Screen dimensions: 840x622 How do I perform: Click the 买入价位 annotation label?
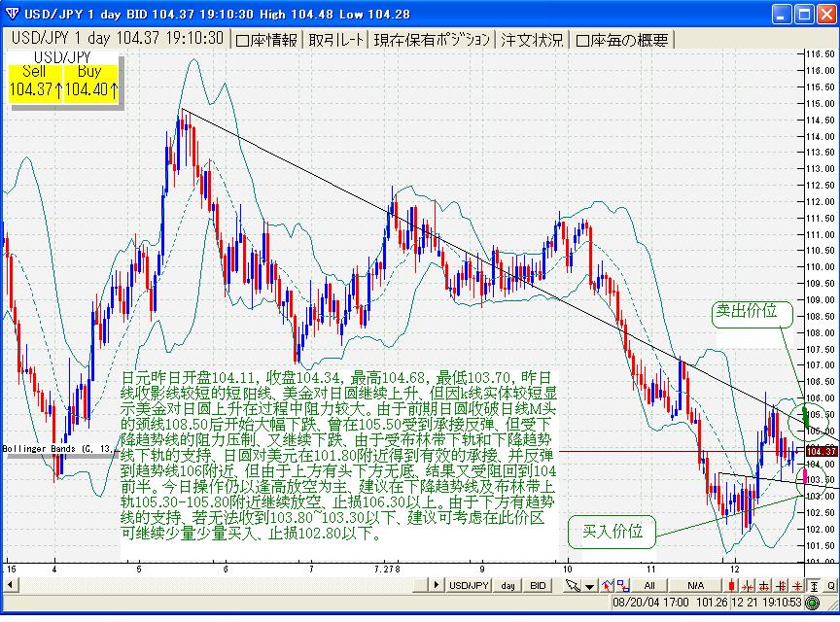[612, 532]
